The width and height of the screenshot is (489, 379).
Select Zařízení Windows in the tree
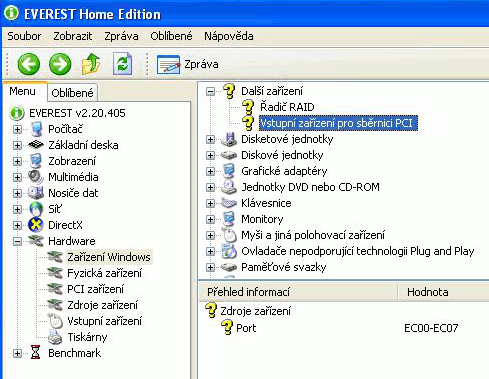coord(109,257)
